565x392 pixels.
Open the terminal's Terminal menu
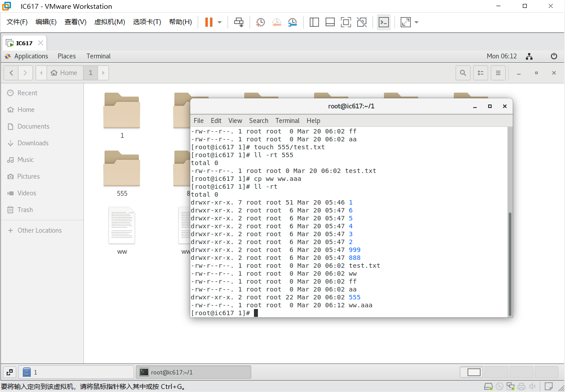tap(287, 121)
